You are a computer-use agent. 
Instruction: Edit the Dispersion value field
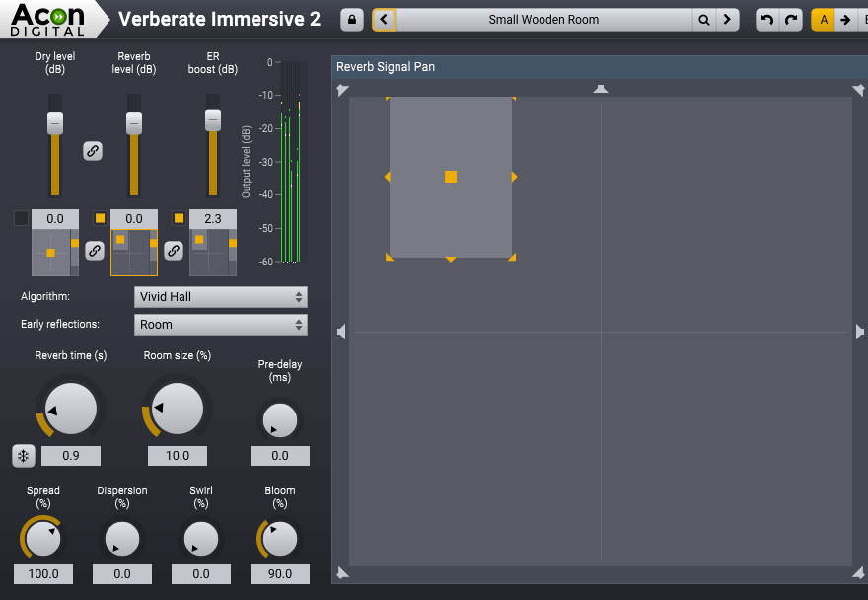pos(122,574)
